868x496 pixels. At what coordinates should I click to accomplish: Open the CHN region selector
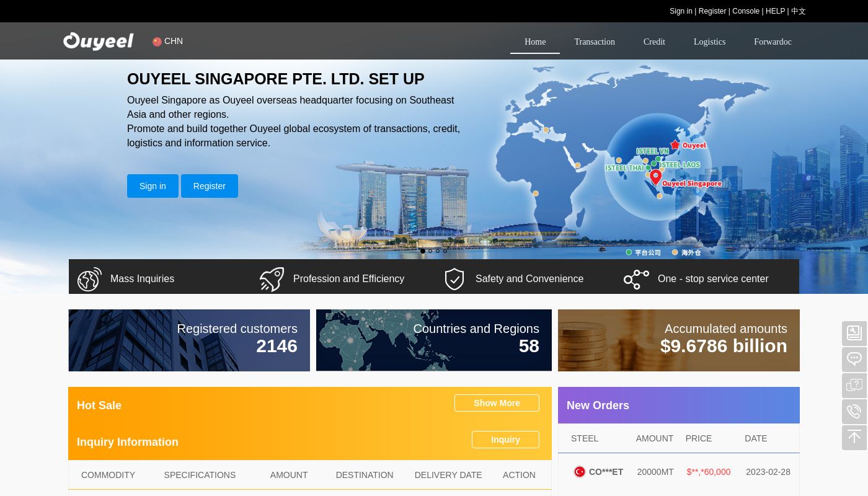[167, 41]
